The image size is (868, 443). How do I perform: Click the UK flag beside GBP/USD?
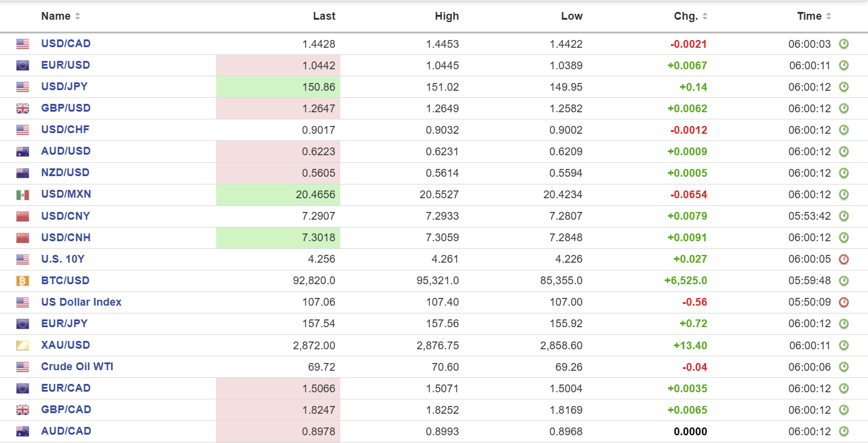pyautogui.click(x=23, y=109)
